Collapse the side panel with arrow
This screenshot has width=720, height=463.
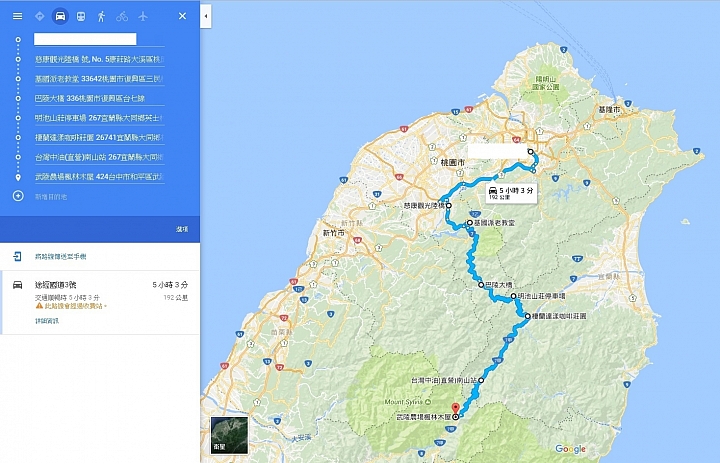(206, 16)
